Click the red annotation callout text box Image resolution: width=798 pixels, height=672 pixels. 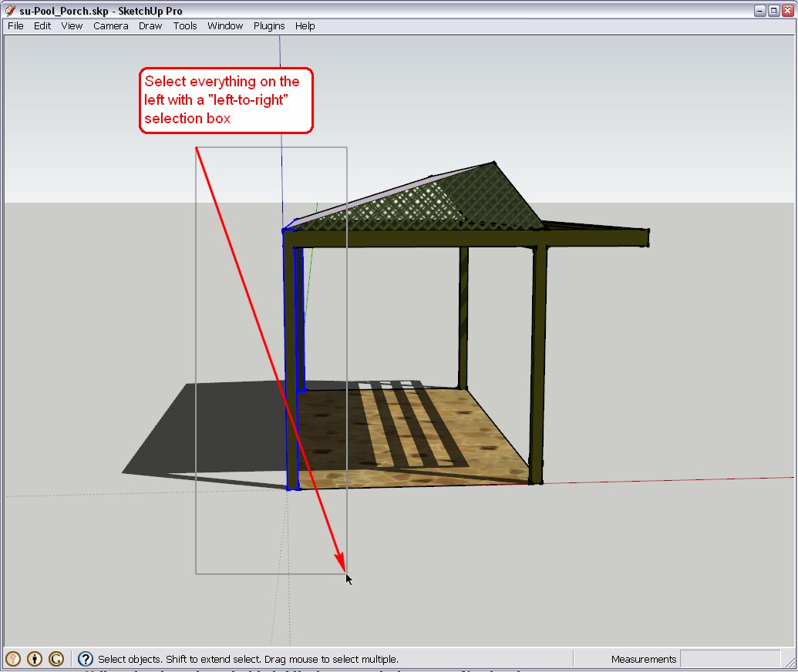click(x=226, y=100)
